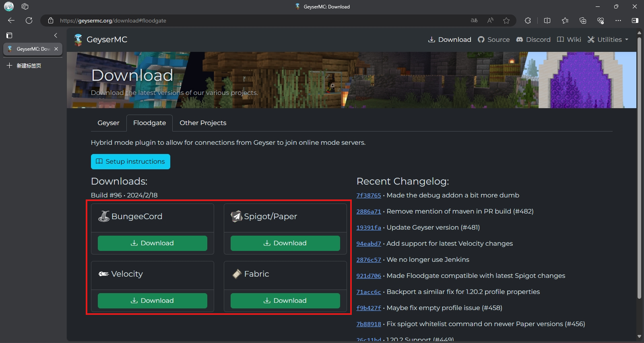644x343 pixels.
Task: Open browser settings and more menu
Action: [618, 21]
